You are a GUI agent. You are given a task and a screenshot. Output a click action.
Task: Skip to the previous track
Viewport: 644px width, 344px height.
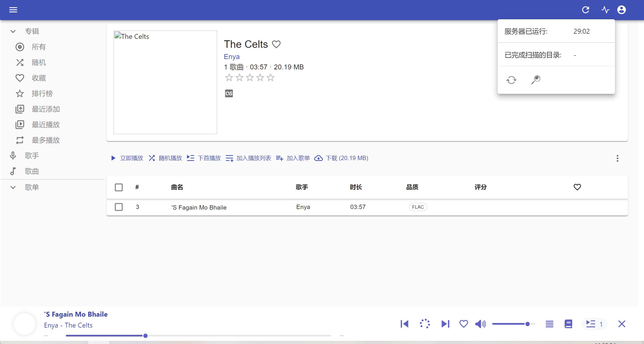(404, 324)
